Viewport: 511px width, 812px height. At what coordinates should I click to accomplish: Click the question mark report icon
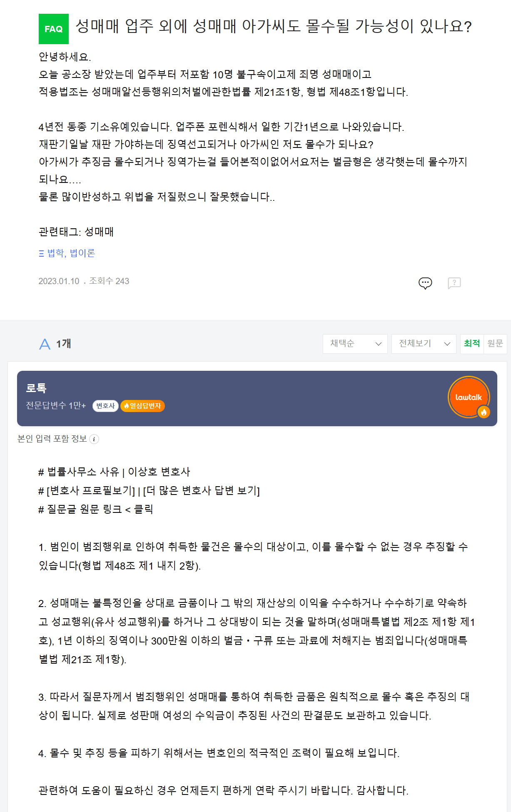(x=454, y=283)
